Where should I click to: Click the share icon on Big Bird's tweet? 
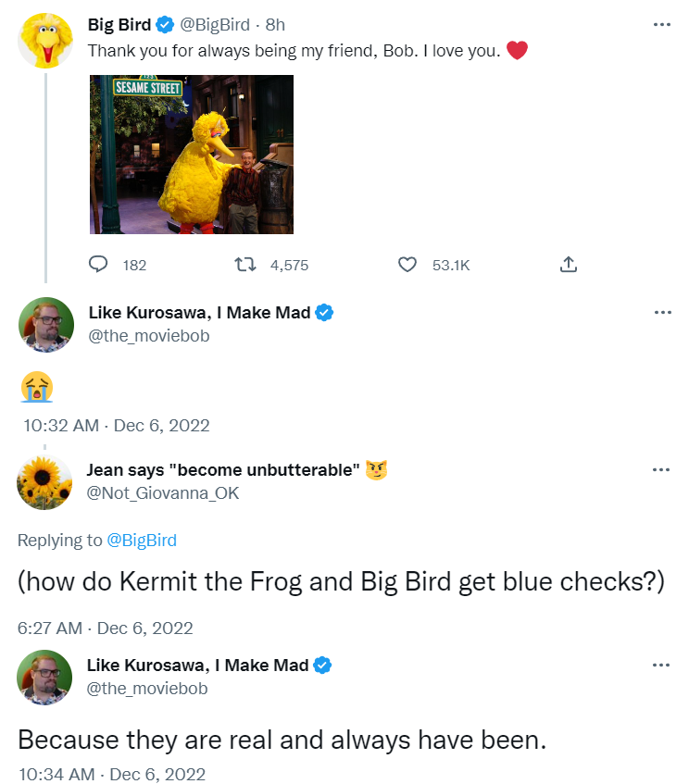[x=568, y=264]
